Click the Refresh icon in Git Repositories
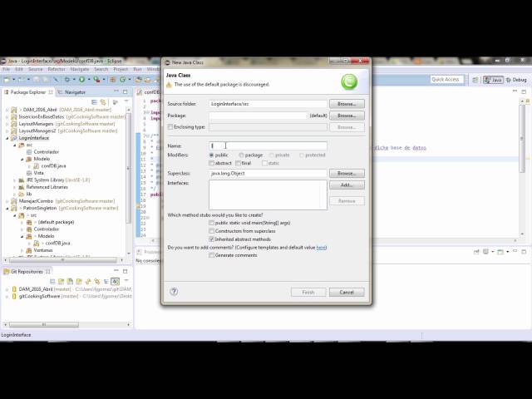The height and width of the screenshot is (399, 532). click(88, 281)
